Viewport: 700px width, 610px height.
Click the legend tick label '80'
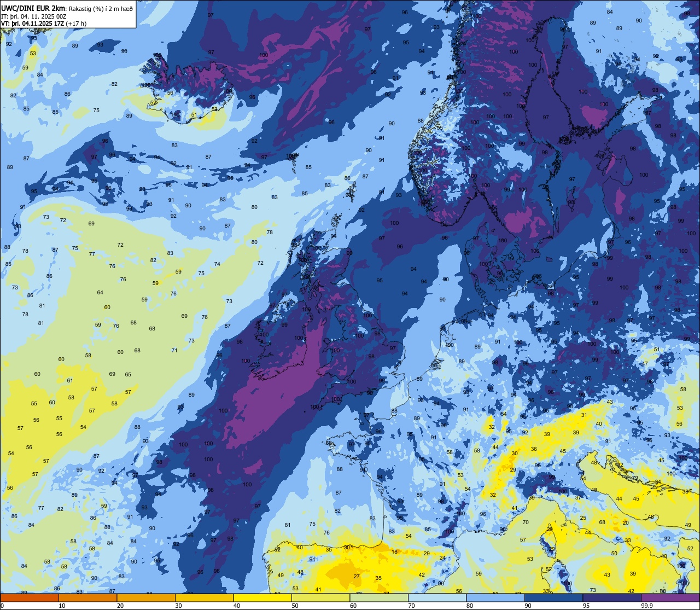pyautogui.click(x=470, y=605)
